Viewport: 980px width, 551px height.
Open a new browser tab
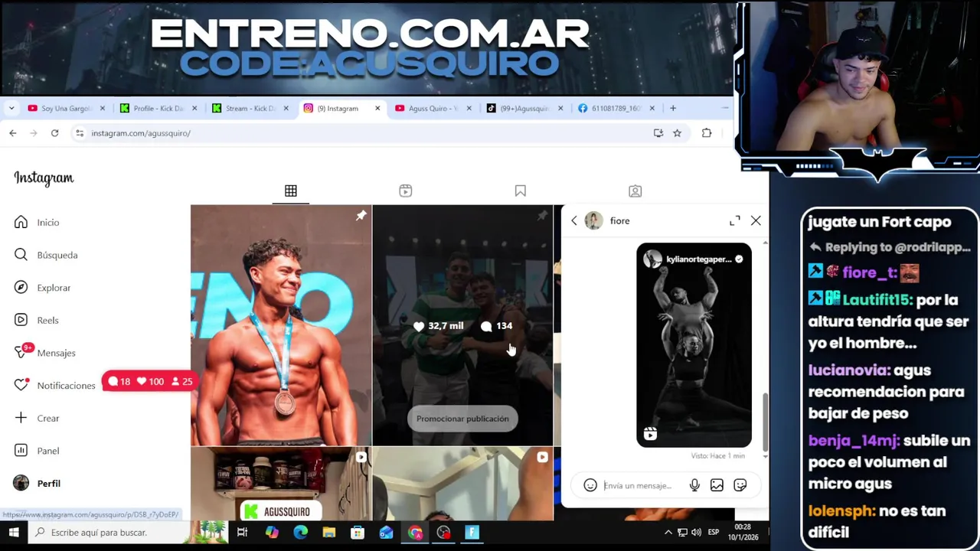pos(673,108)
